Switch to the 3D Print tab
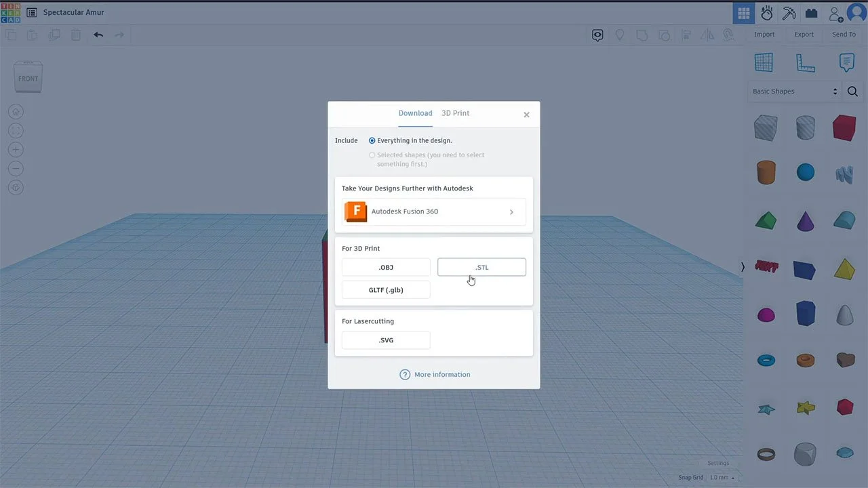 455,113
